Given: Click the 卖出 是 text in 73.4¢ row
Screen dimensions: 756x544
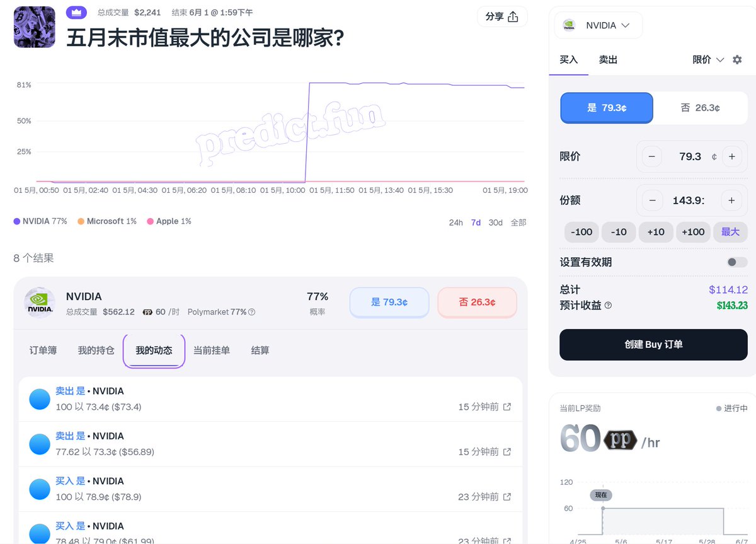Looking at the screenshot, I should [x=70, y=391].
